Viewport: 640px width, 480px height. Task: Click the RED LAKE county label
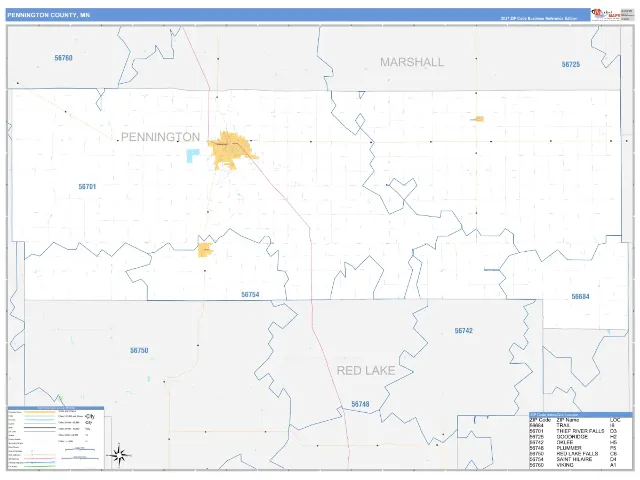coord(366,371)
